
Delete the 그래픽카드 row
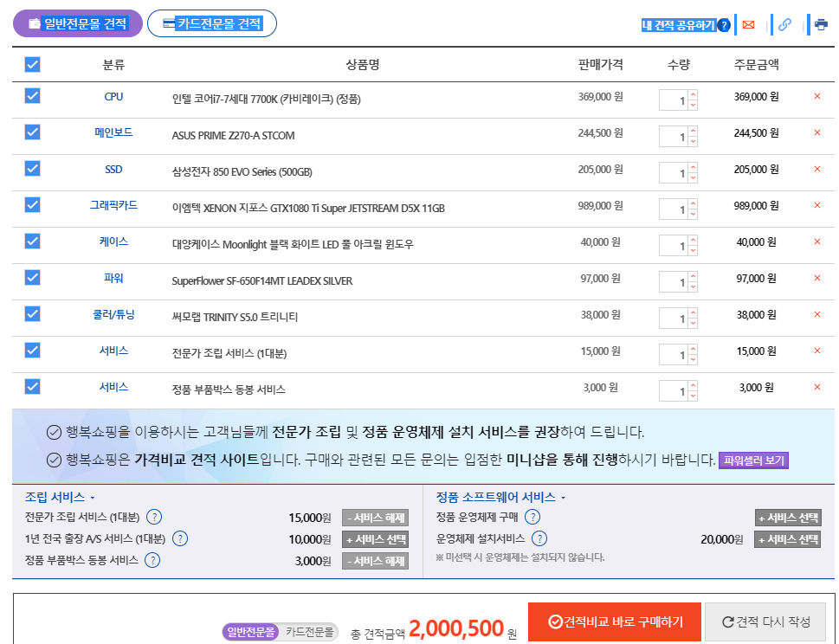[817, 205]
